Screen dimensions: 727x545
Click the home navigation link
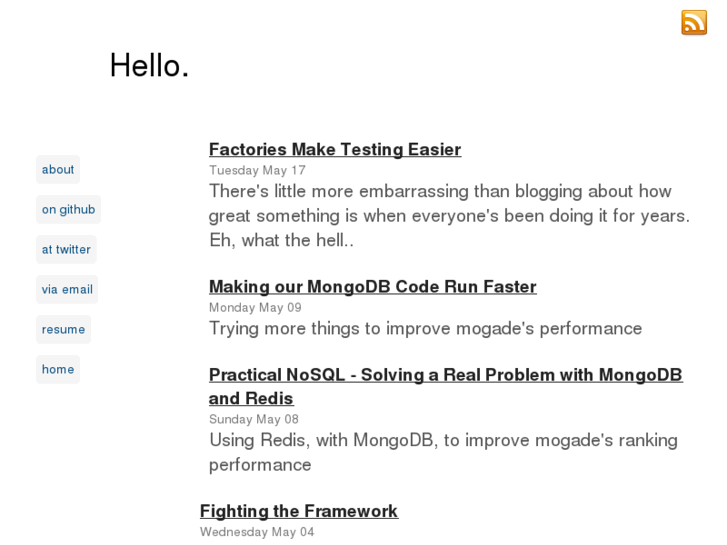(x=58, y=369)
